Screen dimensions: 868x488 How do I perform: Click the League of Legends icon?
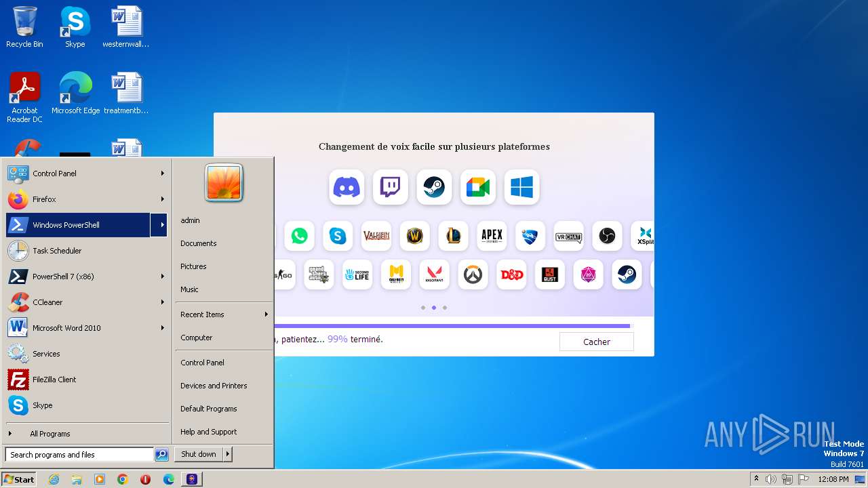point(453,236)
